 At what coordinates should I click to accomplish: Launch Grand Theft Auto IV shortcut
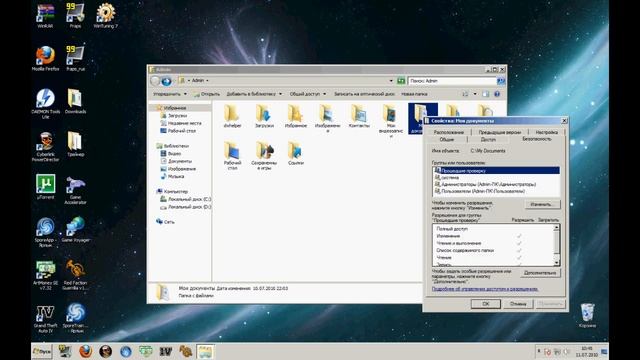pos(45,319)
